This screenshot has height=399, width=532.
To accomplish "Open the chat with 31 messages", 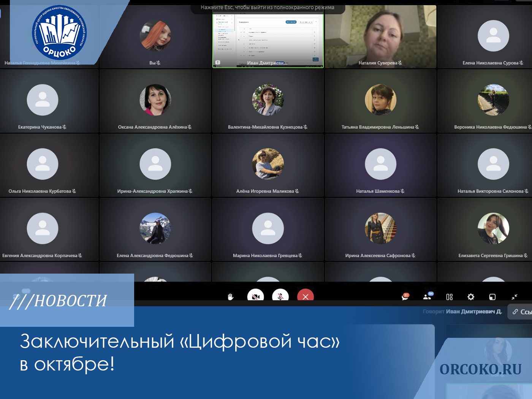I will click(x=405, y=297).
